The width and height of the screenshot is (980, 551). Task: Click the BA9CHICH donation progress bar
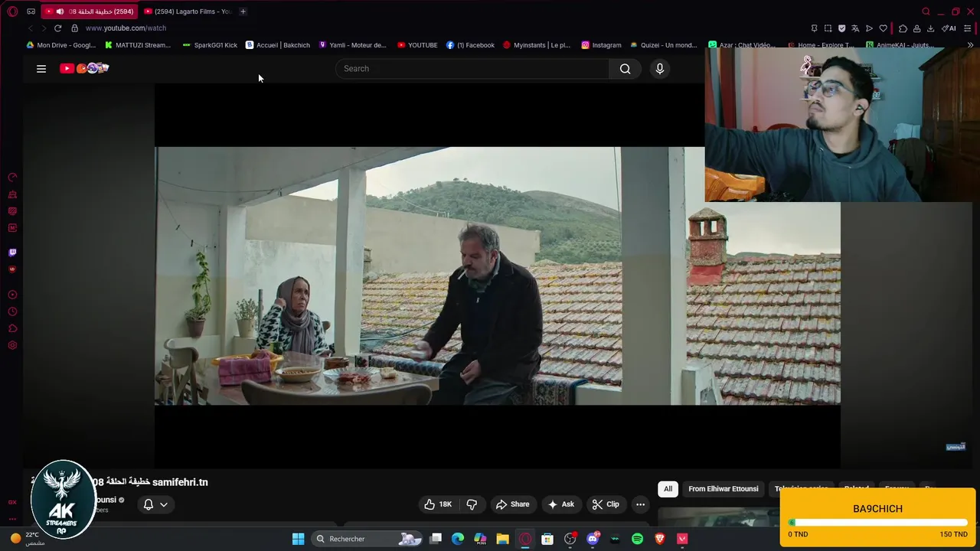click(878, 523)
